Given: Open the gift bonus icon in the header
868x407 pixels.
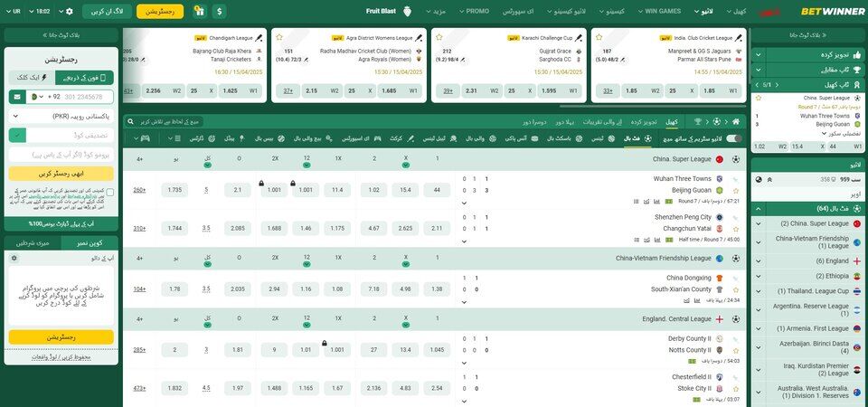Looking at the screenshot, I should [x=200, y=11].
